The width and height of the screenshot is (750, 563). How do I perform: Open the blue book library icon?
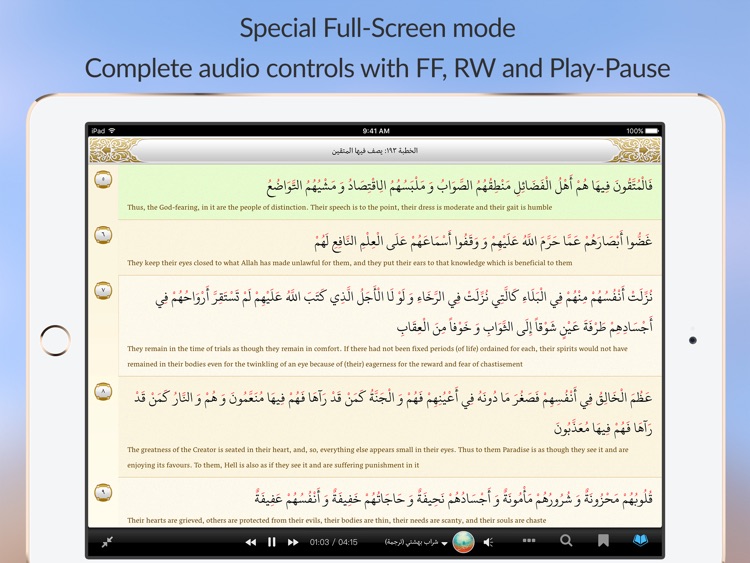(x=640, y=541)
